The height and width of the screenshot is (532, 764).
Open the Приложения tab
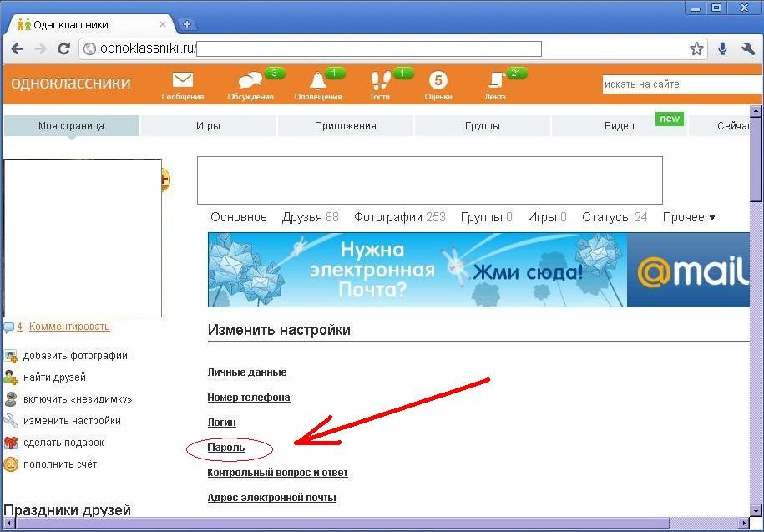point(346,125)
